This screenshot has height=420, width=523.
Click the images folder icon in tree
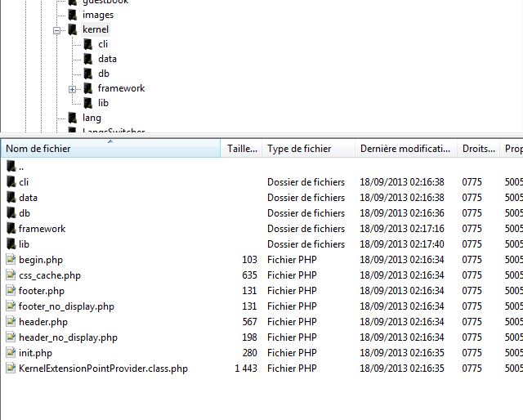pyautogui.click(x=73, y=15)
